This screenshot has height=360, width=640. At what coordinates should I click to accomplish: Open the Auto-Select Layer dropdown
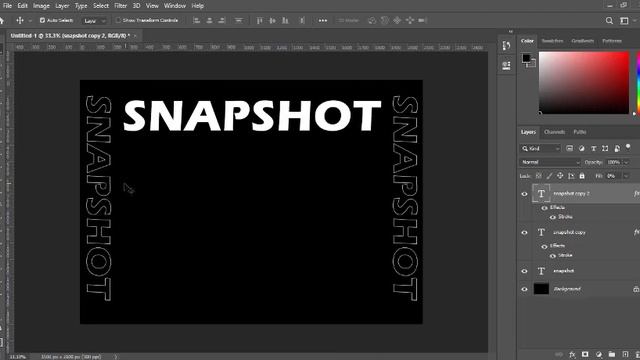click(x=94, y=20)
